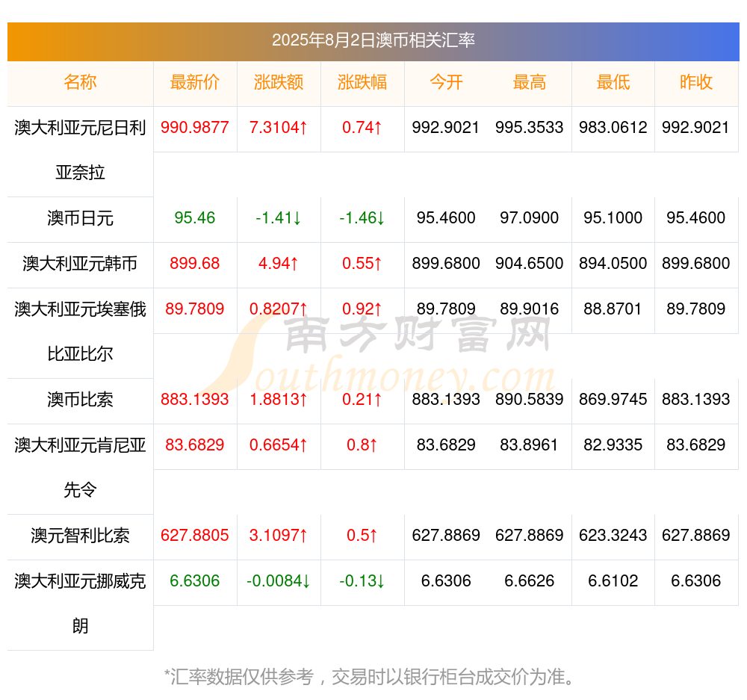Screen dimensions: 747x700
Task: Click latest price 899.68
Action: [x=195, y=264]
